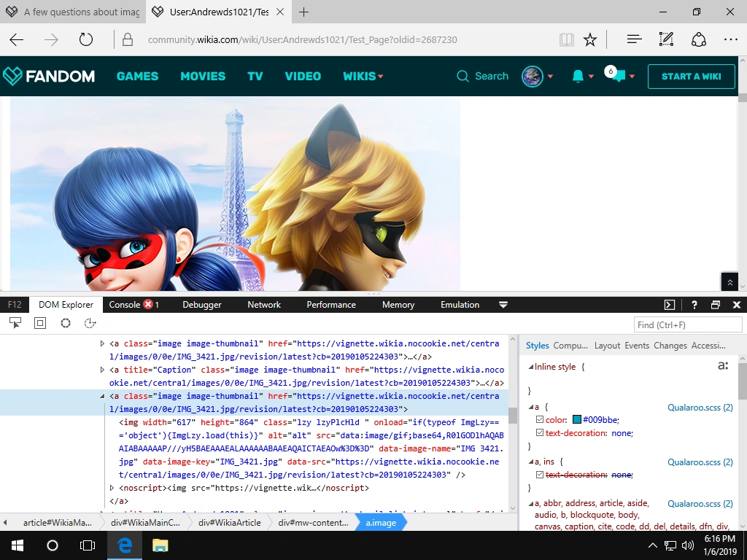Expand the noscript element node

tap(112, 488)
